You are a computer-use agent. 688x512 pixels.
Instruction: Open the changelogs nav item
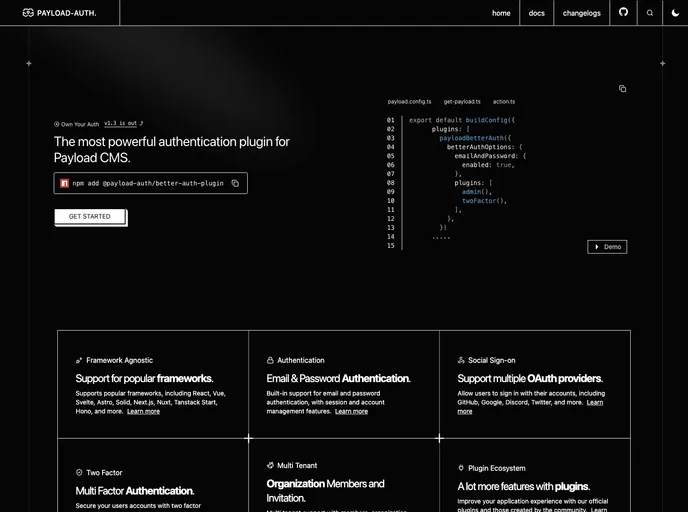coord(582,13)
